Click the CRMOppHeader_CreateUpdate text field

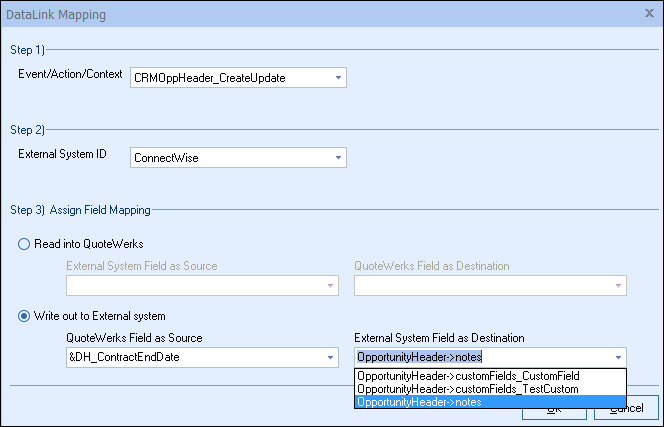point(230,77)
